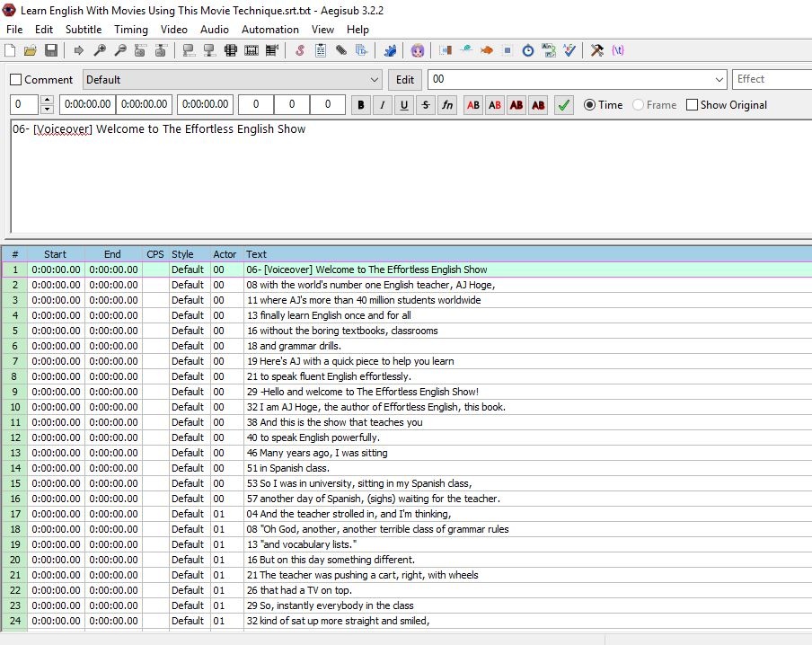Toggle bold formatting button
Viewport: 812px width, 645px height.
pyautogui.click(x=361, y=105)
